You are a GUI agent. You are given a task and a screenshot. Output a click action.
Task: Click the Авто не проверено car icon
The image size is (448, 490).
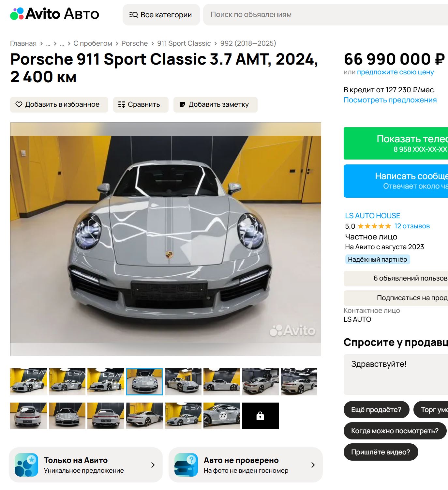[186, 465]
